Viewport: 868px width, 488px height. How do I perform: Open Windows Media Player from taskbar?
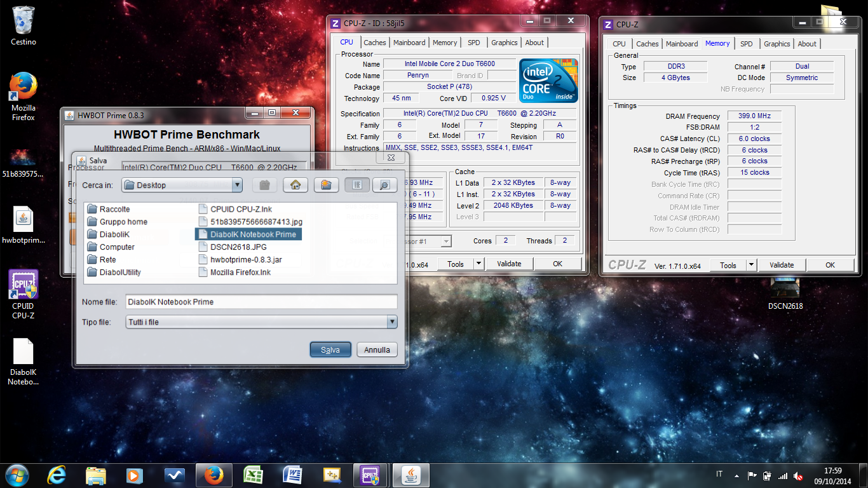click(x=135, y=475)
